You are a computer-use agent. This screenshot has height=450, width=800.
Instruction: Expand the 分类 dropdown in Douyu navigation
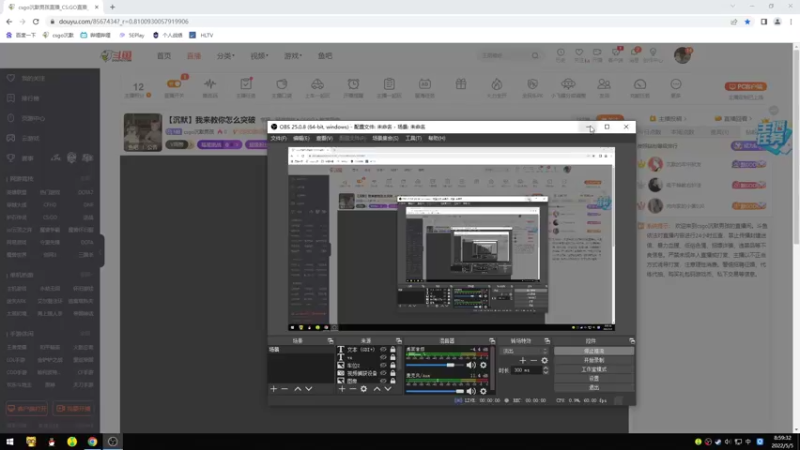[x=225, y=56]
